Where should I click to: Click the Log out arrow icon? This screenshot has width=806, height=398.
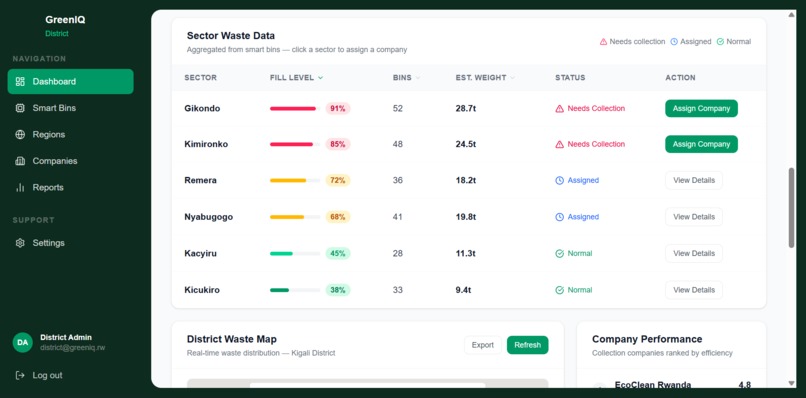pos(20,375)
